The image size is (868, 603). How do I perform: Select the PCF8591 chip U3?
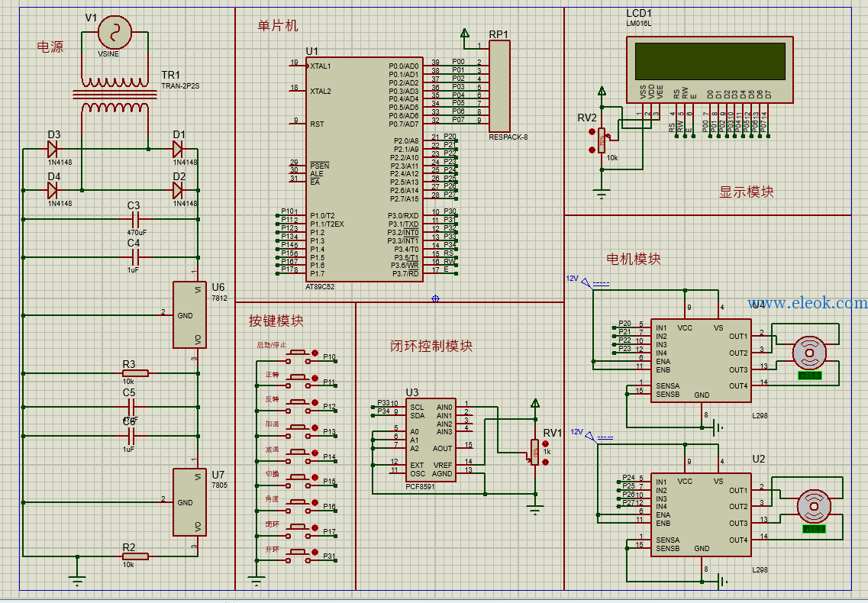point(431,440)
